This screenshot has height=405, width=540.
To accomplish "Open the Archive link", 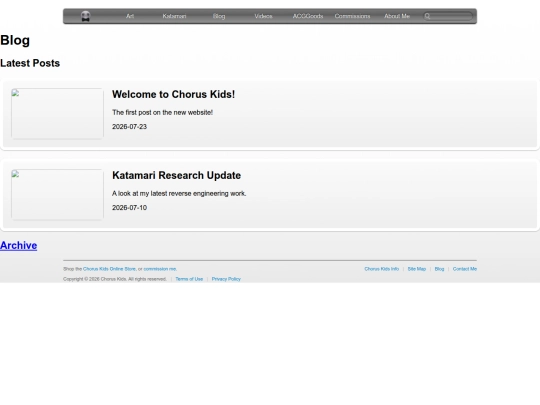I will 19,246.
